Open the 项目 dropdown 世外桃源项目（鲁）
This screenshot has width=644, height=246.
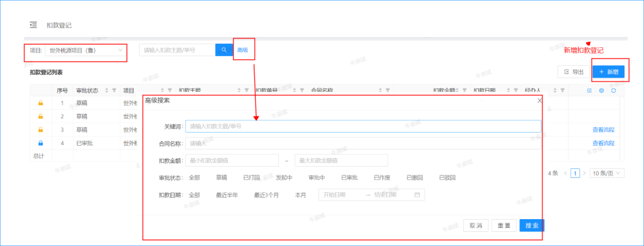[x=85, y=50]
